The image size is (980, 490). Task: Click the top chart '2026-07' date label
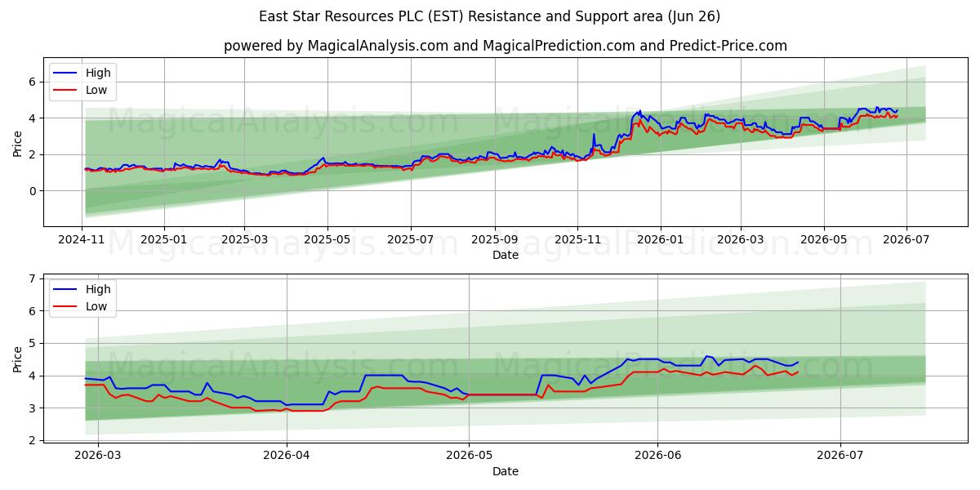(x=906, y=239)
